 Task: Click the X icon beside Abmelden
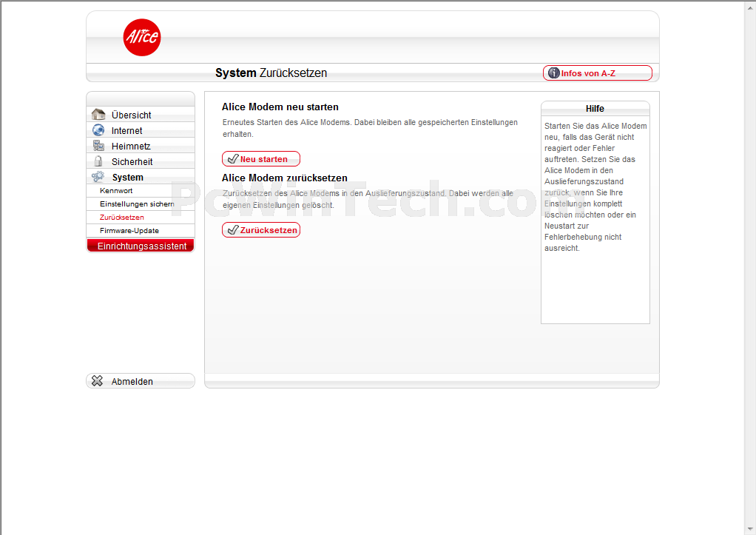97,381
